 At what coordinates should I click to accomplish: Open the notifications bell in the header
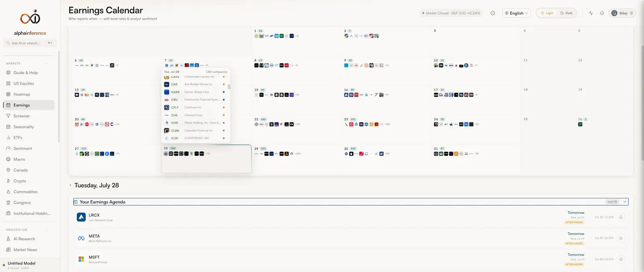[602, 13]
